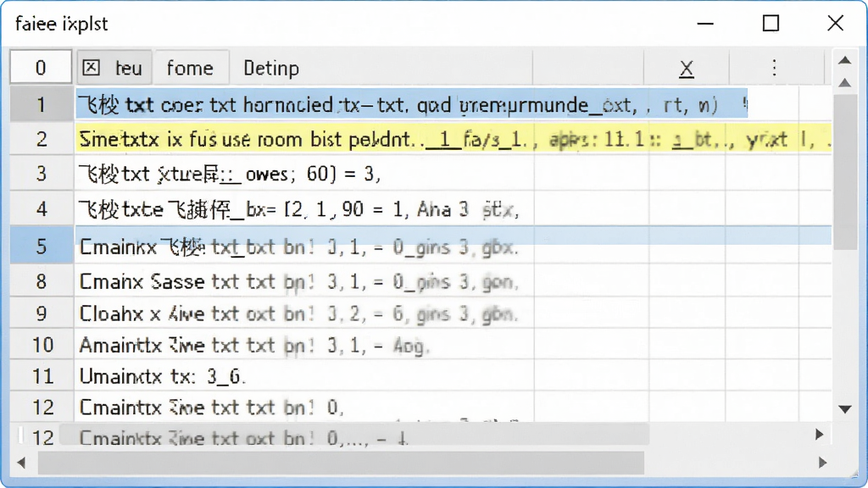
Task: Click the text starting with "Cmainkx" in row 5
Action: click(x=299, y=247)
